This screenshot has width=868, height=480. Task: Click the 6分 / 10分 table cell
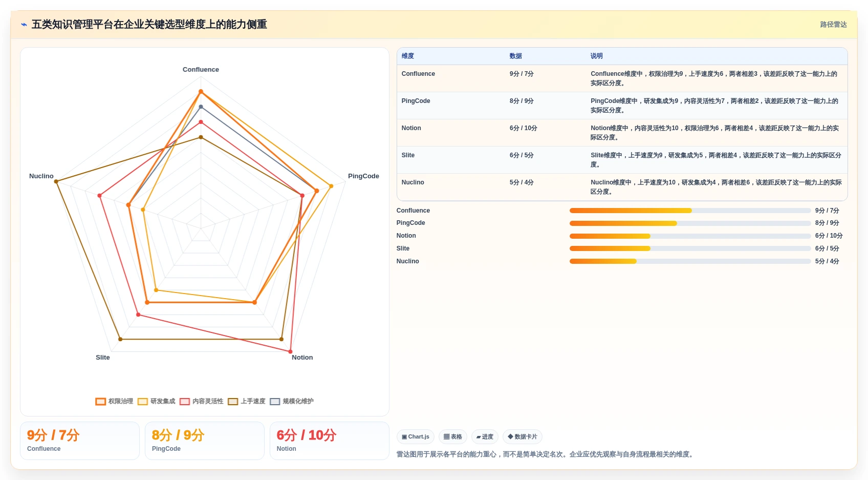[523, 128]
